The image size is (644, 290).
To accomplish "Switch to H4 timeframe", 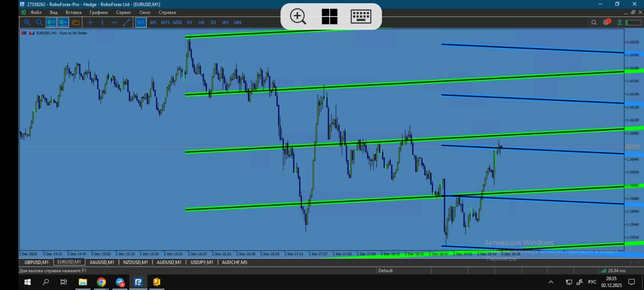I will 202,23.
